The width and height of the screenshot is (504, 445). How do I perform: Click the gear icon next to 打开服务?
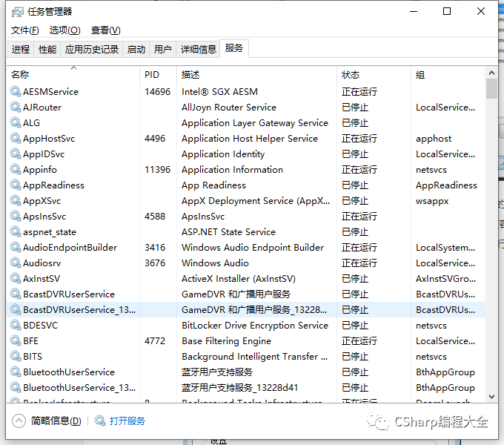(100, 421)
